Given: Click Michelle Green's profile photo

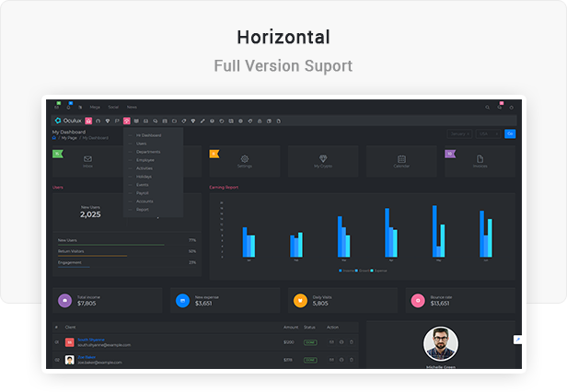Looking at the screenshot, I should tap(441, 344).
